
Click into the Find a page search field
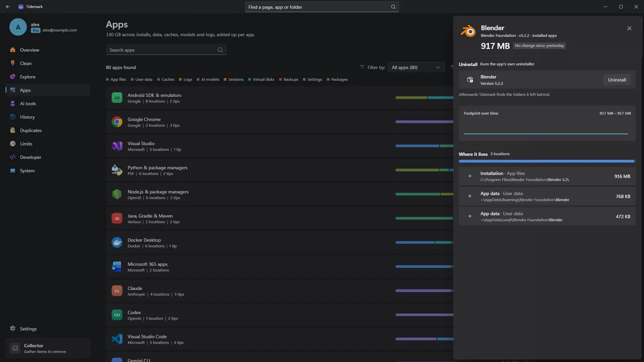(x=322, y=7)
